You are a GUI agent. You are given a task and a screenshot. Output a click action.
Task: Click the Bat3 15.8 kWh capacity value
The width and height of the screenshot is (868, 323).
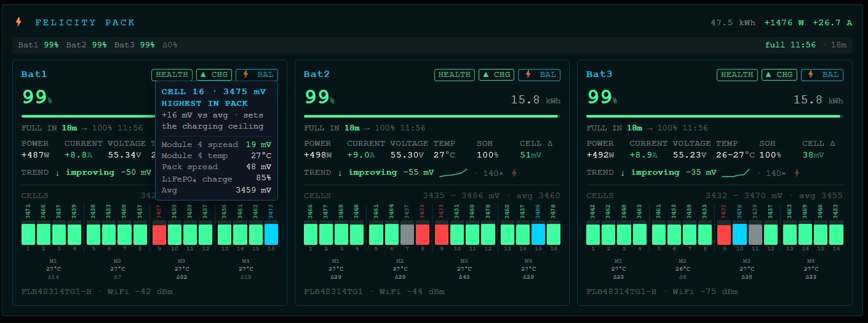[818, 100]
